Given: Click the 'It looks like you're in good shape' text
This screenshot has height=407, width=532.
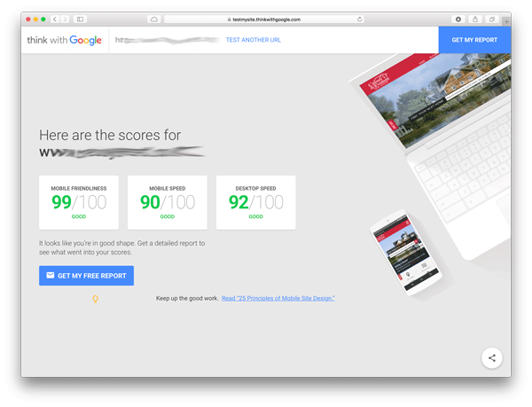Looking at the screenshot, I should (121, 247).
